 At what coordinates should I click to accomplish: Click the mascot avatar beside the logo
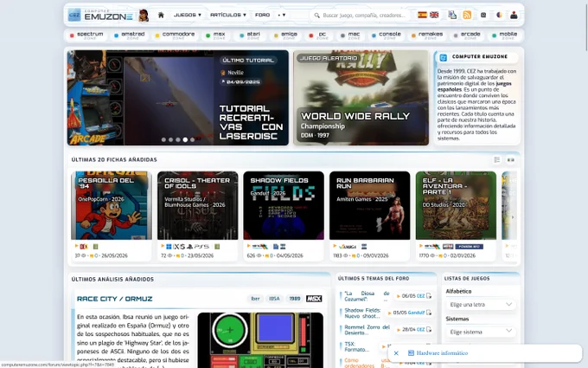click(144, 15)
